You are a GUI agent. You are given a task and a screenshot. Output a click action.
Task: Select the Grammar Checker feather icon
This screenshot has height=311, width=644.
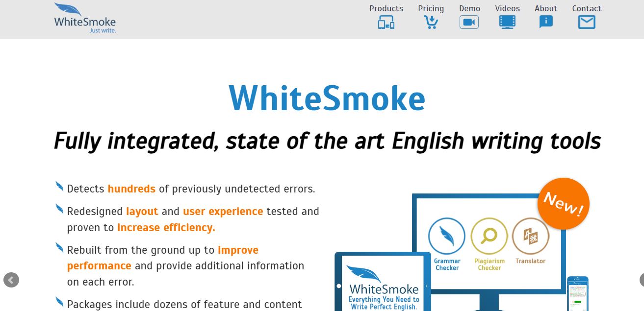tap(447, 236)
